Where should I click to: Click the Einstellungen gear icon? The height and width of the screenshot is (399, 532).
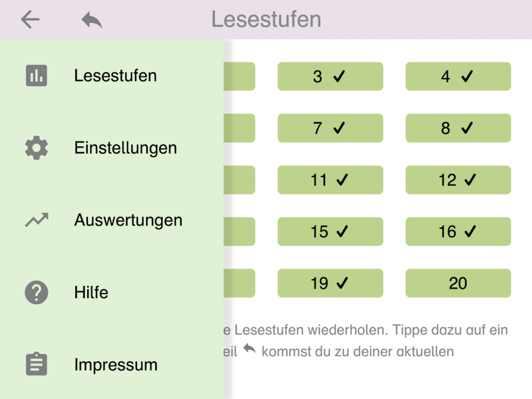(36, 148)
